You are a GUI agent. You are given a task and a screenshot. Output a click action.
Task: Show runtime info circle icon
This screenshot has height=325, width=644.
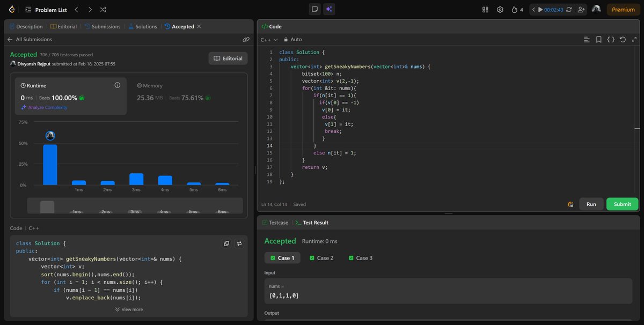point(118,85)
